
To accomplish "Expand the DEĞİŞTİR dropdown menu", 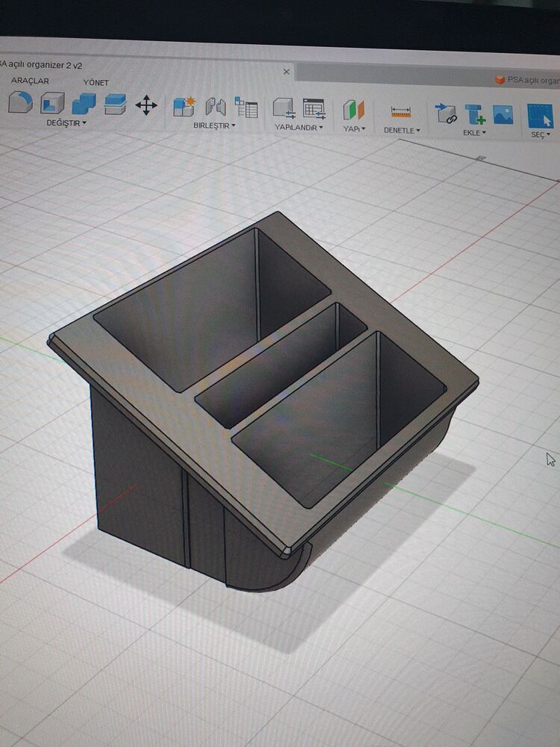I will [66, 123].
